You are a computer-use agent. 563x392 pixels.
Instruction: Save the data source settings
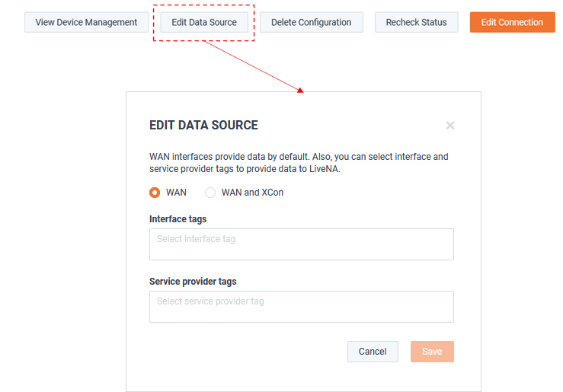click(x=432, y=352)
